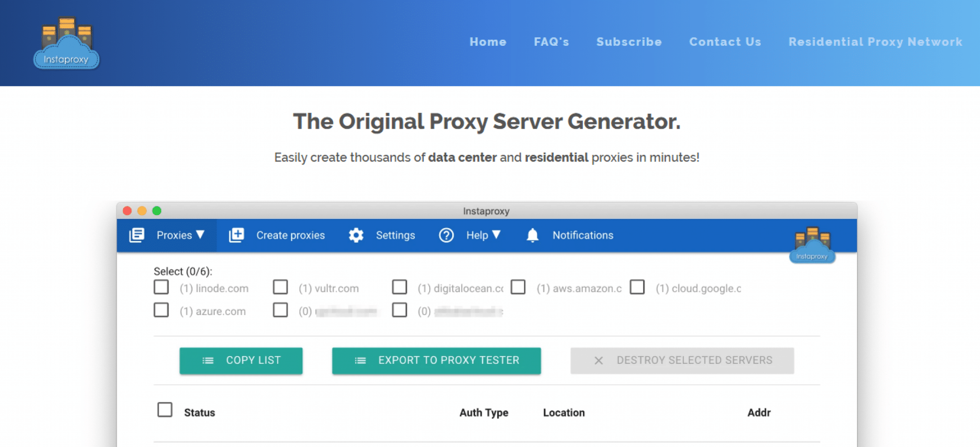Click Instaproxy cloud logo in app toolbar
This screenshot has height=447, width=980.
tap(812, 245)
